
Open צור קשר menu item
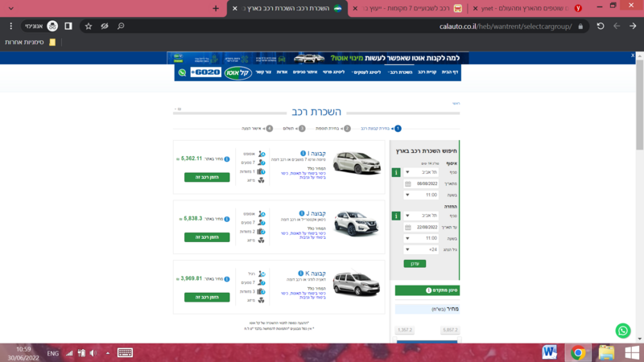point(263,72)
